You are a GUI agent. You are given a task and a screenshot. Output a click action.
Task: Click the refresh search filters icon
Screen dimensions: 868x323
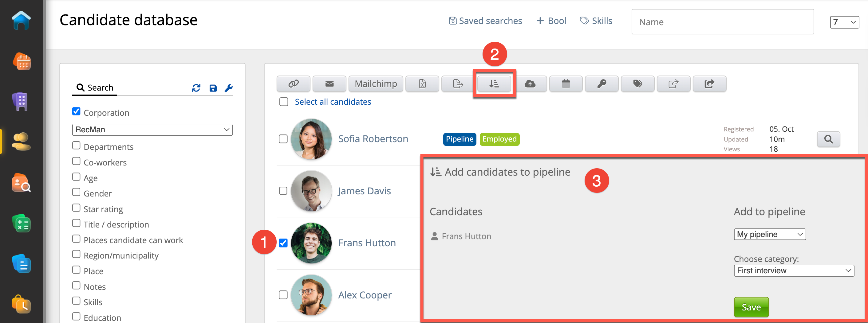pos(196,88)
